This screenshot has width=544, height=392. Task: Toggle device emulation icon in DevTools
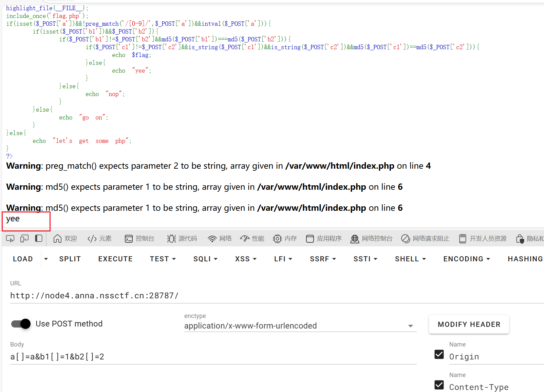(x=24, y=239)
